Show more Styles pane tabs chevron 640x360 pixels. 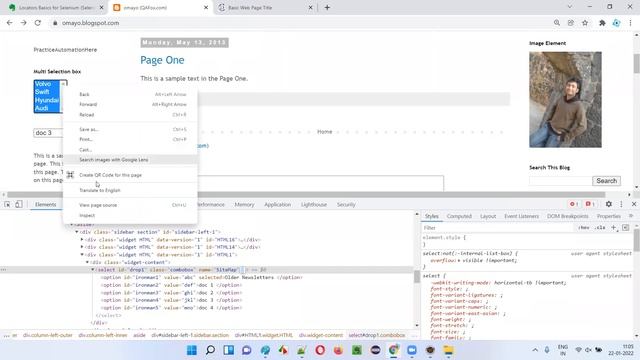tap(631, 216)
